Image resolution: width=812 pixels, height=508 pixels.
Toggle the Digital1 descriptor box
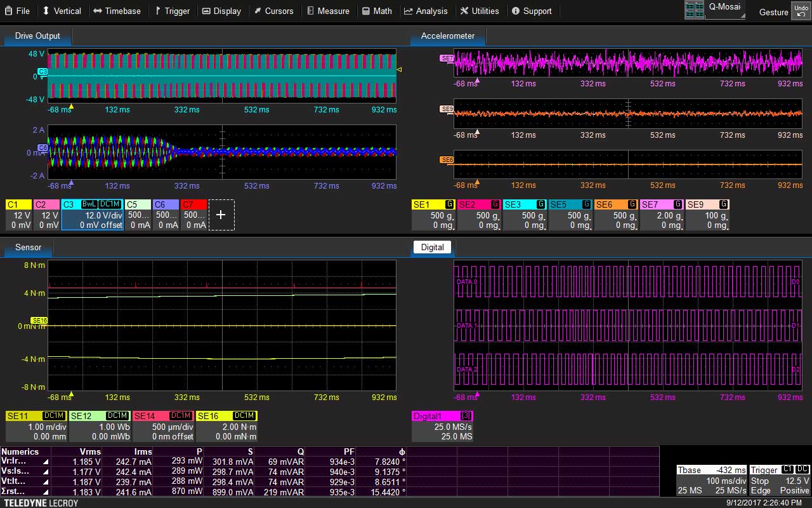coord(442,426)
